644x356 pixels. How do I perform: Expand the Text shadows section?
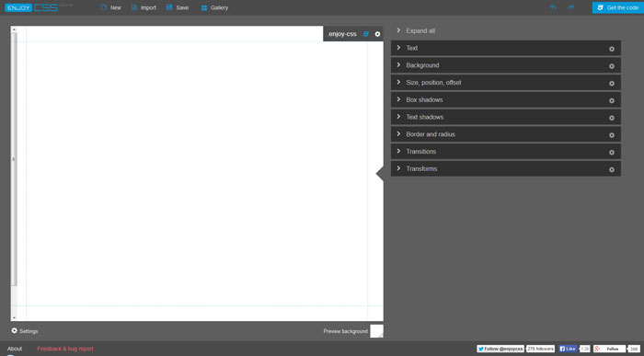506,117
